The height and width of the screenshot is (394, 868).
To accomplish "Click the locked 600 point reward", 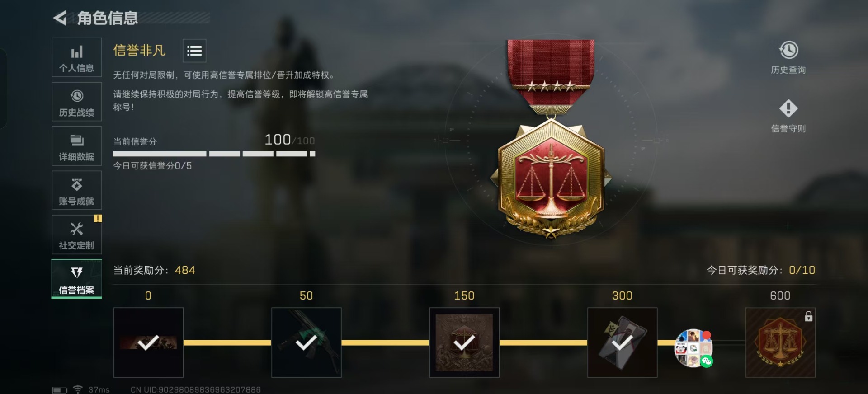I will pos(780,342).
